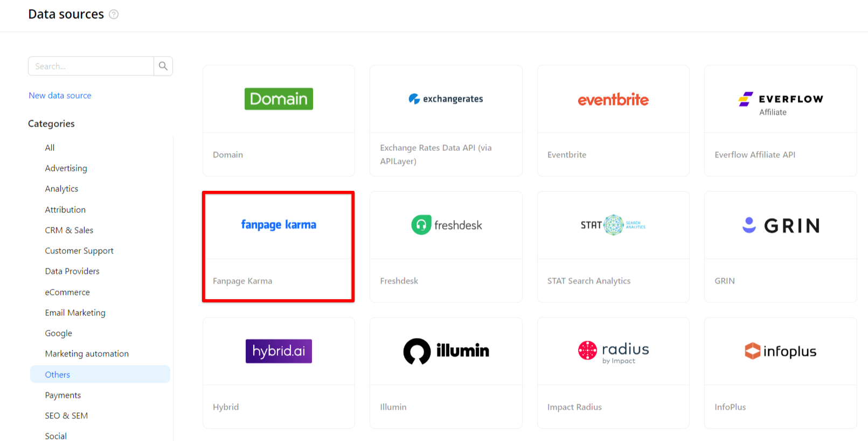
Task: Open the InfoPlus card label
Action: click(730, 407)
